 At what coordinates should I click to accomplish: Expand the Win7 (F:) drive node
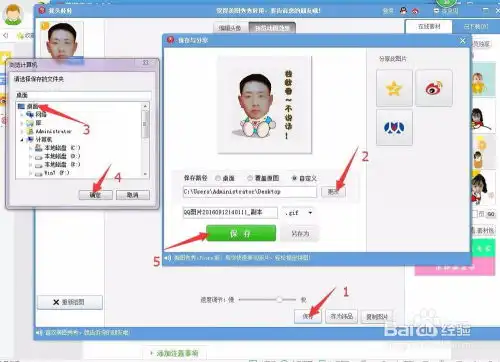[31, 173]
